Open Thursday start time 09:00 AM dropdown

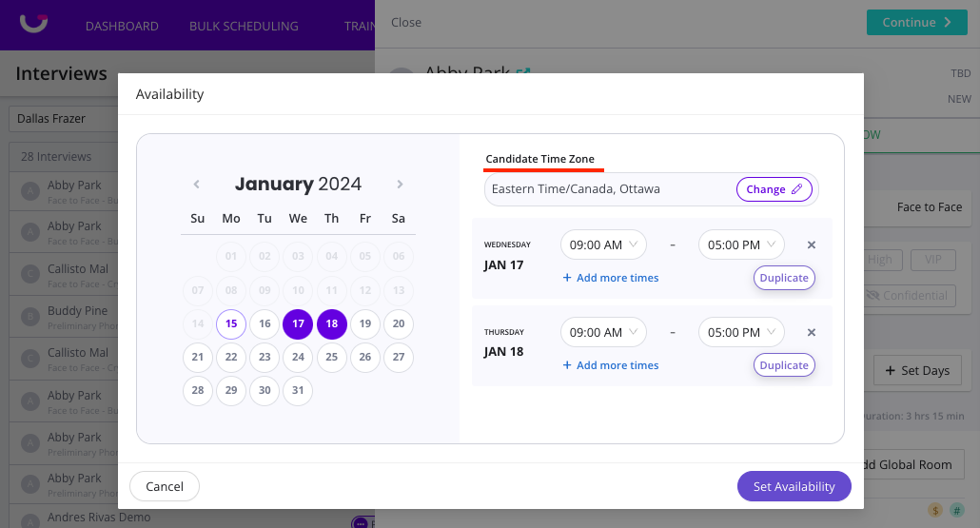(x=603, y=332)
